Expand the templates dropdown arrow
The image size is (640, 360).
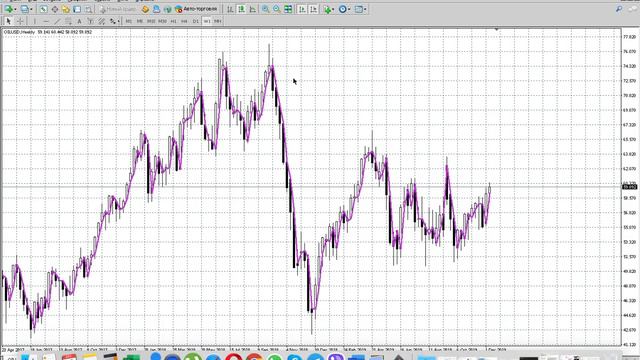coord(365,9)
